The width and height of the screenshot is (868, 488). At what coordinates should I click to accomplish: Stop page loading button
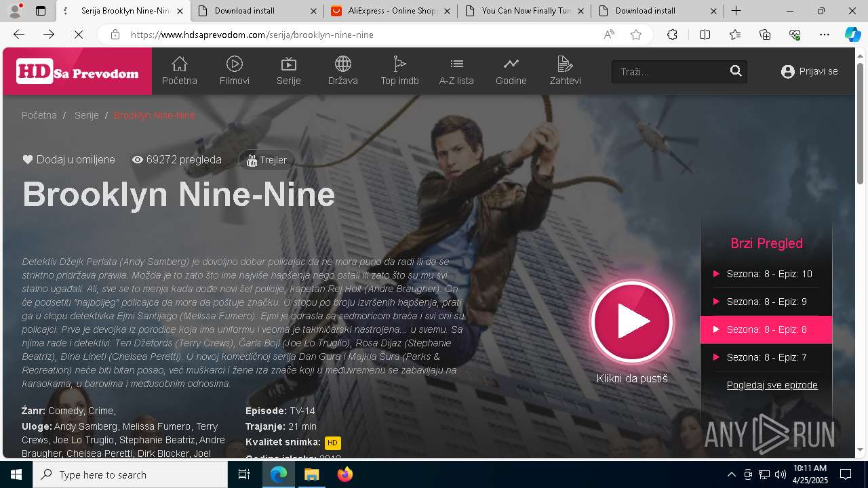pyautogui.click(x=78, y=35)
